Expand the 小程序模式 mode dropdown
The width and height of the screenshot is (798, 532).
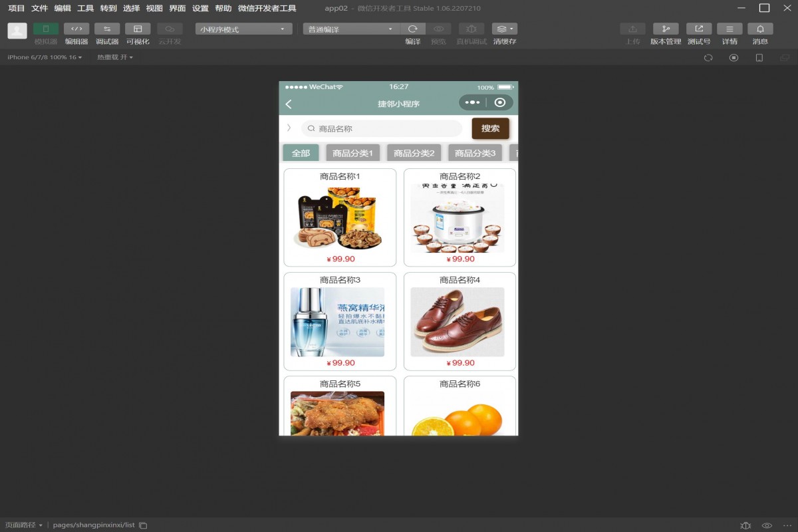(243, 29)
